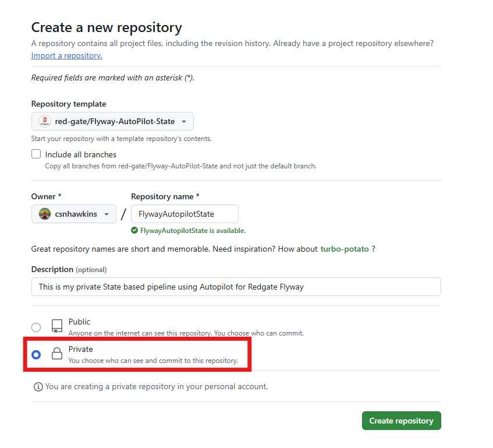This screenshot has height=448, width=493.
Task: Expand the Owner dropdown showing csnhawkins
Action: click(x=73, y=214)
